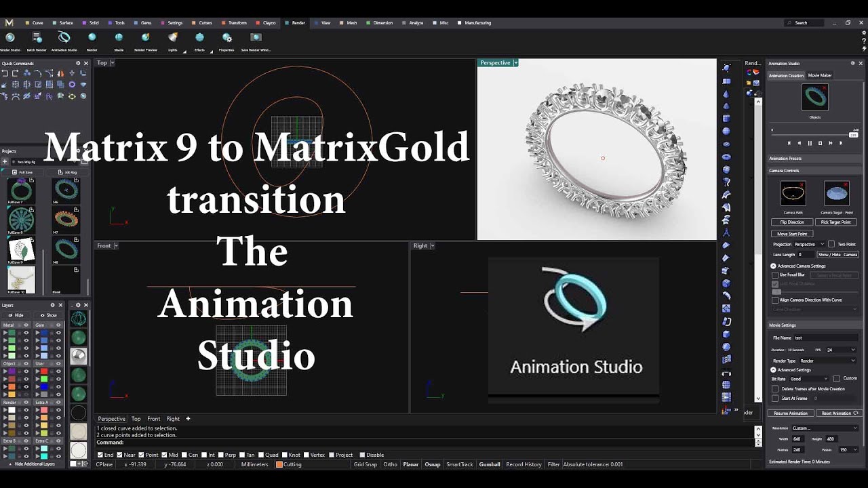
Task: Toggle Align Camera Direction With Curve
Action: coord(775,300)
